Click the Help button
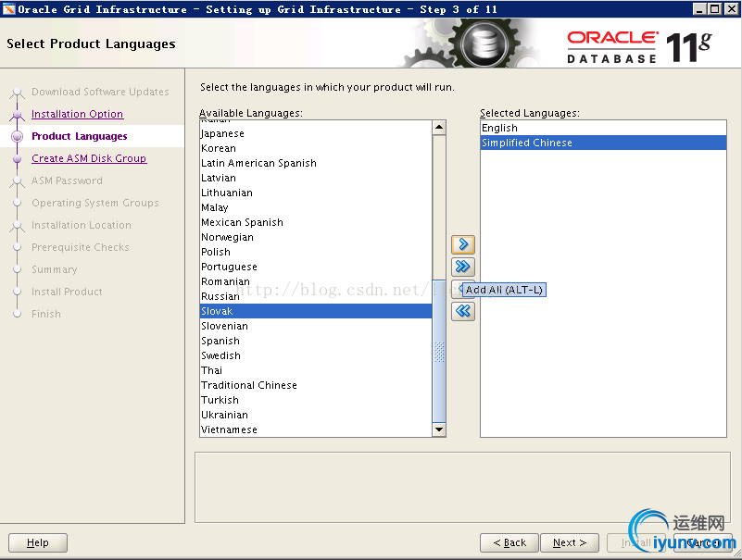742x560 pixels. (38, 542)
